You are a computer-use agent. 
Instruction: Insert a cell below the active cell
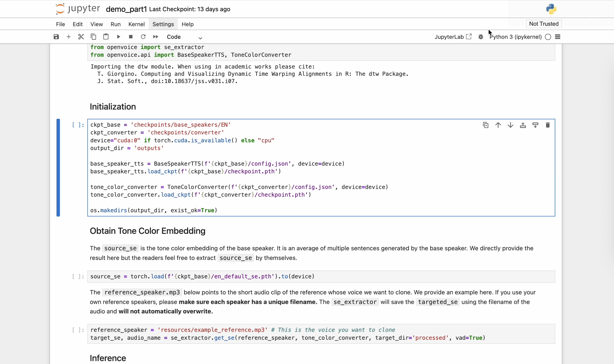click(x=535, y=125)
